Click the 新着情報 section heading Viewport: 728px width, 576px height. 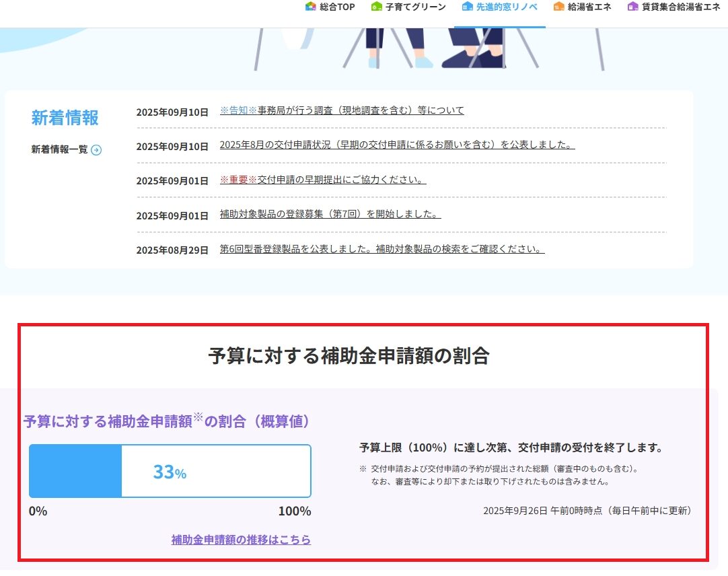pyautogui.click(x=65, y=118)
